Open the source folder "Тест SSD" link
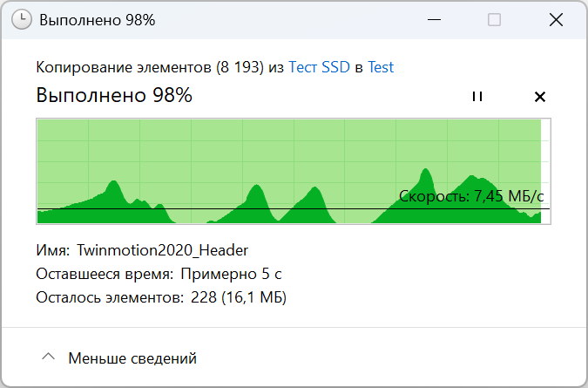 point(319,67)
